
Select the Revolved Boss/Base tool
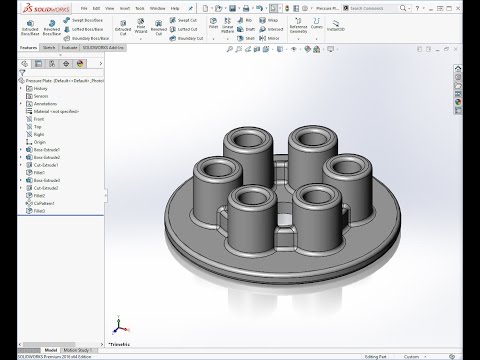(x=52, y=27)
